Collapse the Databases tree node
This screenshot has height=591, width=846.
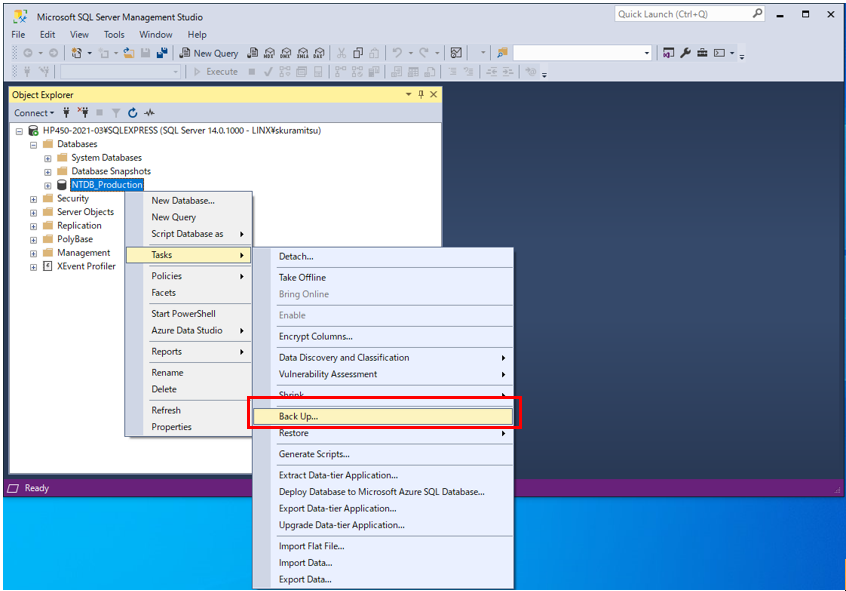tap(33, 144)
